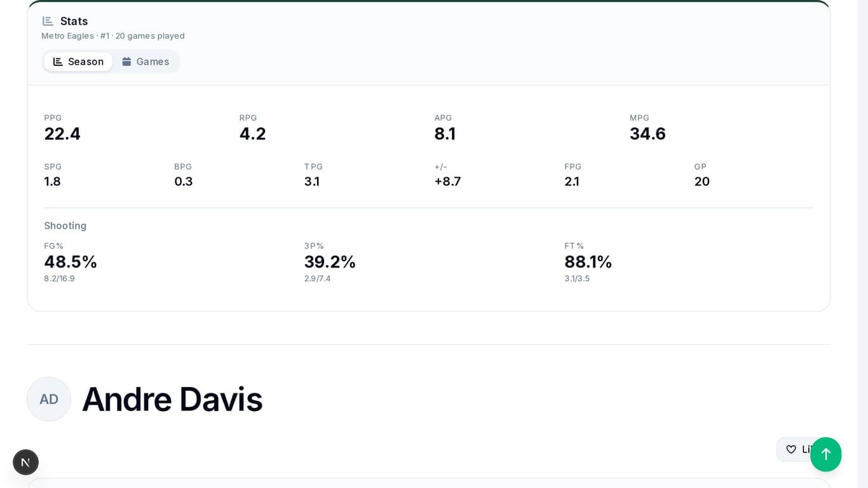Image resolution: width=868 pixels, height=488 pixels.
Task: Click the vertical scrollbar on right edge
Action: click(x=863, y=244)
